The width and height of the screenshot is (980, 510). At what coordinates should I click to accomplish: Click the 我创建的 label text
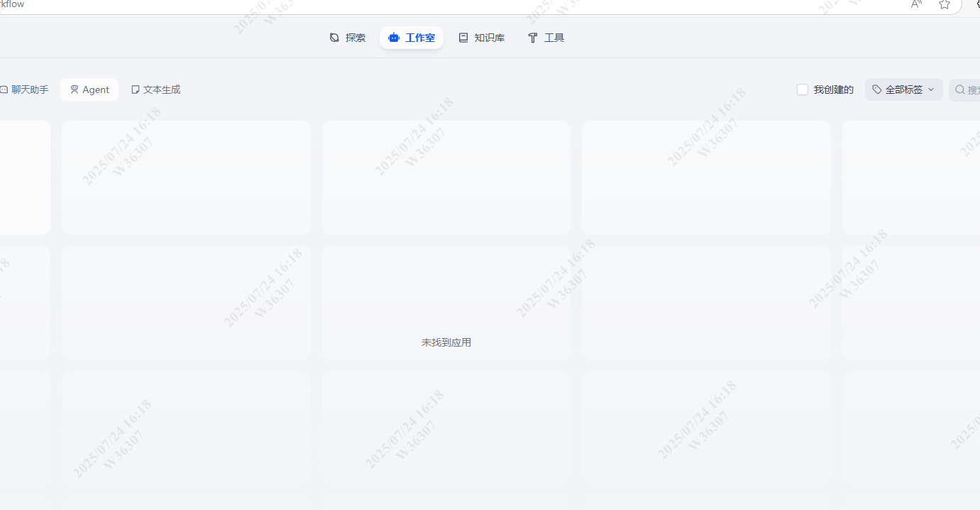[x=833, y=89]
